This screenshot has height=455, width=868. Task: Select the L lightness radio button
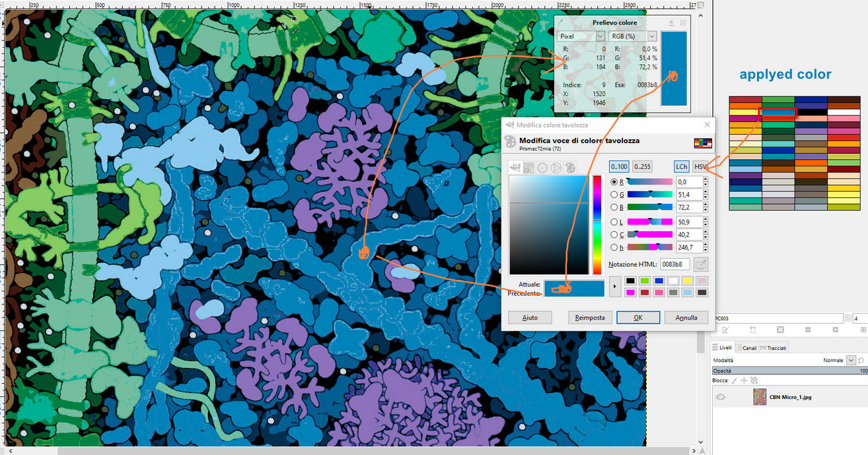tap(615, 222)
